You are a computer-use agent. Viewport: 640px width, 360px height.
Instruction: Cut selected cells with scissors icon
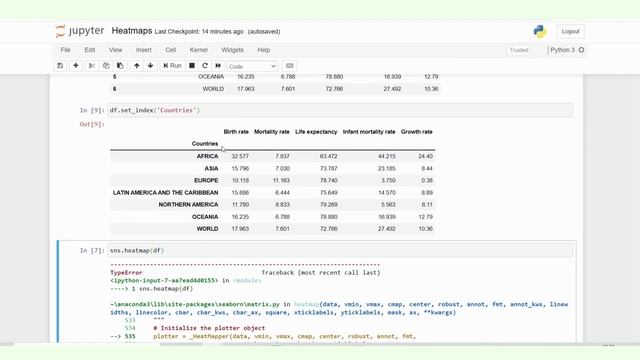coord(92,66)
